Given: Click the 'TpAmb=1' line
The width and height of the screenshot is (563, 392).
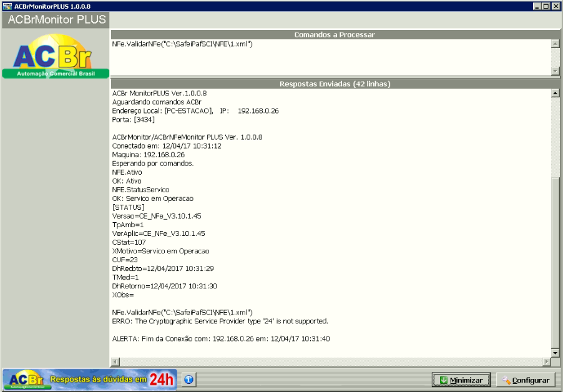Looking at the screenshot, I should pyautogui.click(x=128, y=225).
